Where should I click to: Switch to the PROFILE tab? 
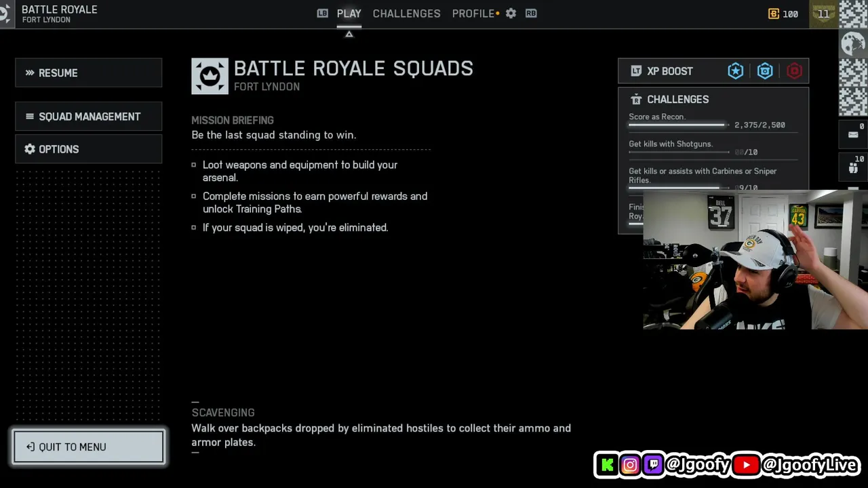pyautogui.click(x=473, y=14)
